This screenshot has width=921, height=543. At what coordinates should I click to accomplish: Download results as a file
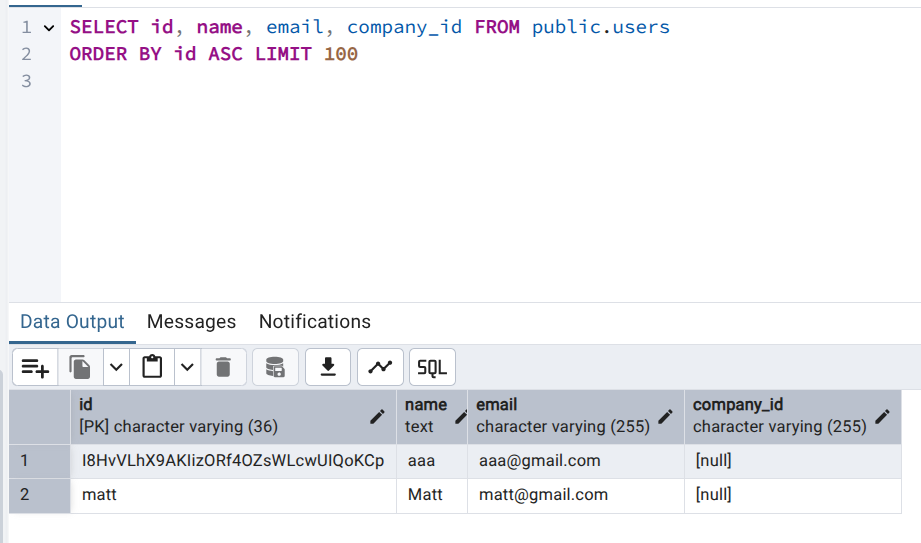pos(327,368)
